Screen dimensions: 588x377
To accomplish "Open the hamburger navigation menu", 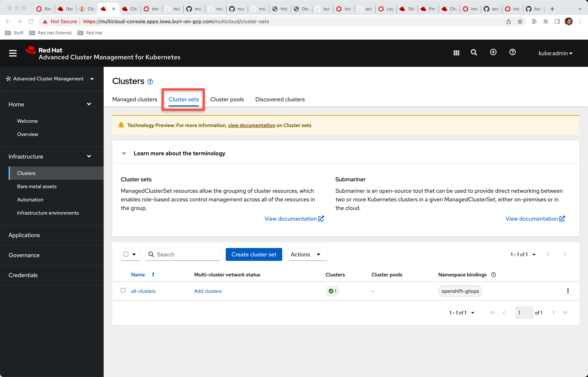I will point(13,53).
